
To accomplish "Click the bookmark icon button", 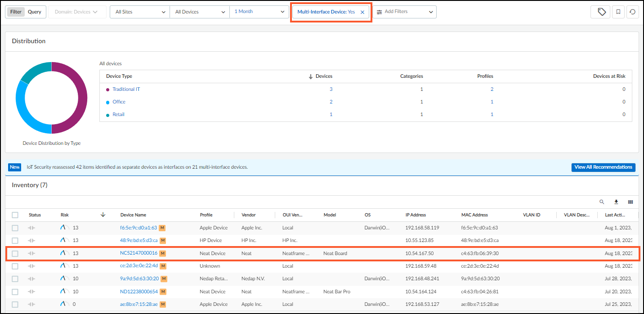I will (x=618, y=12).
